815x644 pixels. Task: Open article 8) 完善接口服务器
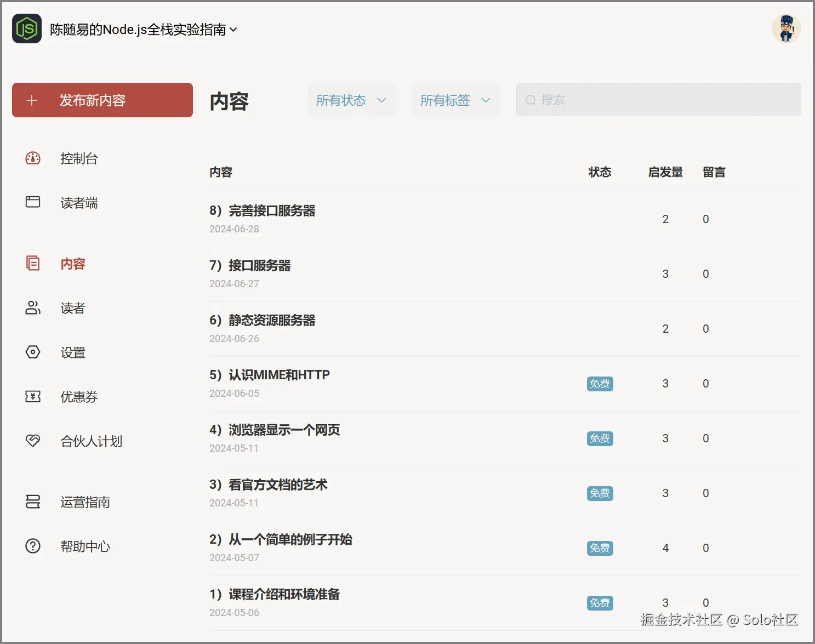[x=262, y=210]
